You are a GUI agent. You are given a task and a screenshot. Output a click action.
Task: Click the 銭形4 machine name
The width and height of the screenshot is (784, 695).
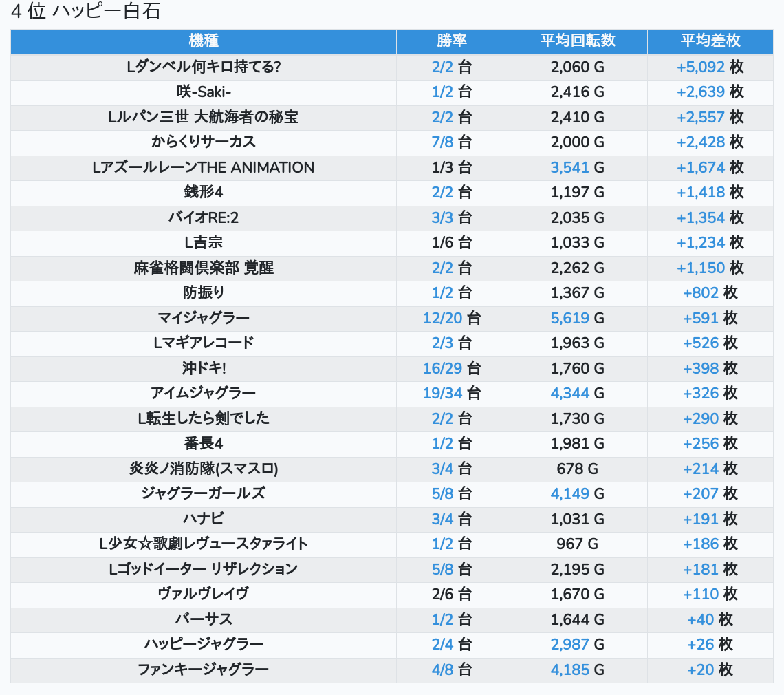tap(204, 192)
